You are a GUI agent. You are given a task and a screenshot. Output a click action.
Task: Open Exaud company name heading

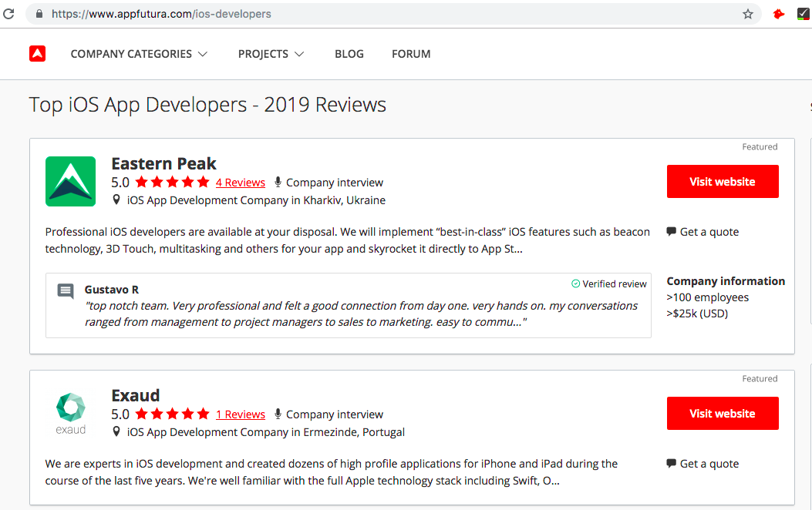[136, 395]
